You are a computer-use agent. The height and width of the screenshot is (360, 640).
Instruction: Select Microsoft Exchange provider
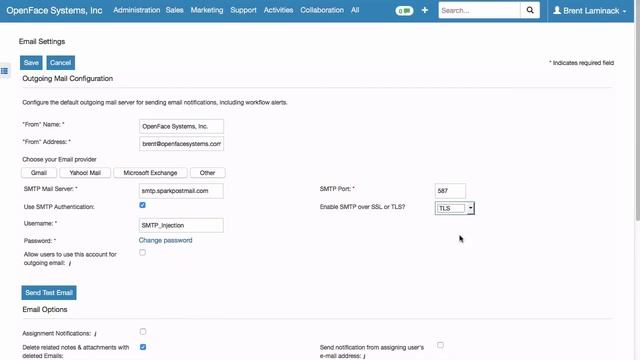(150, 173)
